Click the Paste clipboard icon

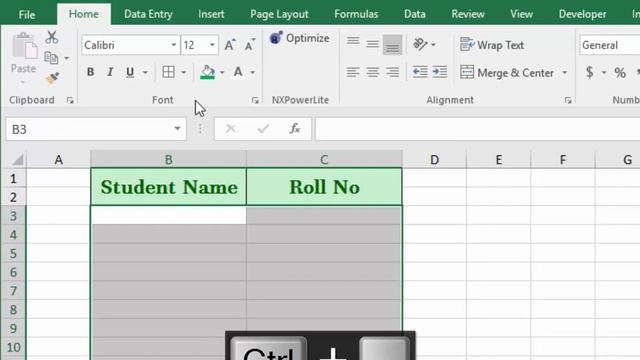click(x=24, y=46)
